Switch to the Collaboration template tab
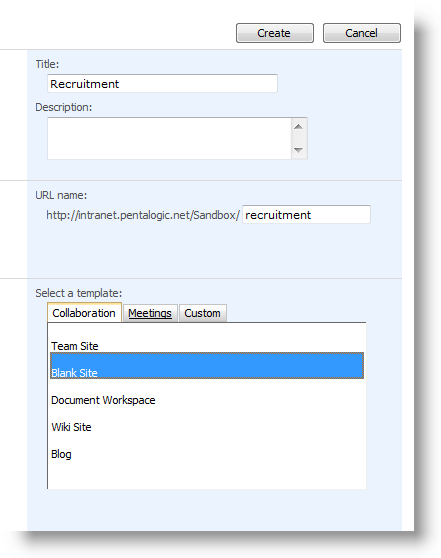The width and height of the screenshot is (441, 558). [84, 313]
